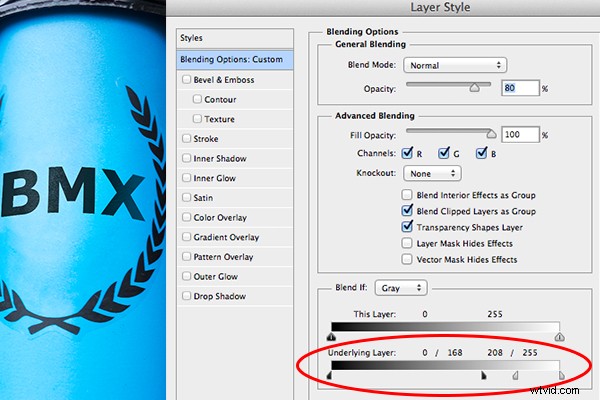Select Blending Options: Custom in styles list
Image resolution: width=600 pixels, height=400 pixels.
coord(235,60)
